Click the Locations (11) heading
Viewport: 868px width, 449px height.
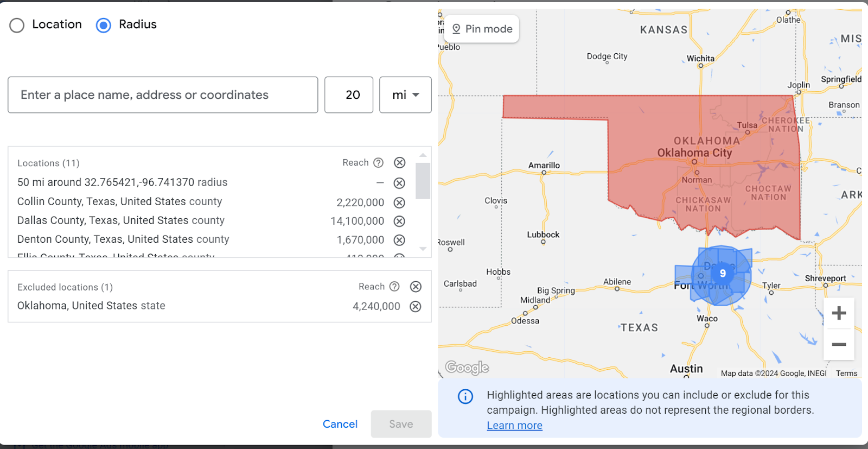coord(48,163)
